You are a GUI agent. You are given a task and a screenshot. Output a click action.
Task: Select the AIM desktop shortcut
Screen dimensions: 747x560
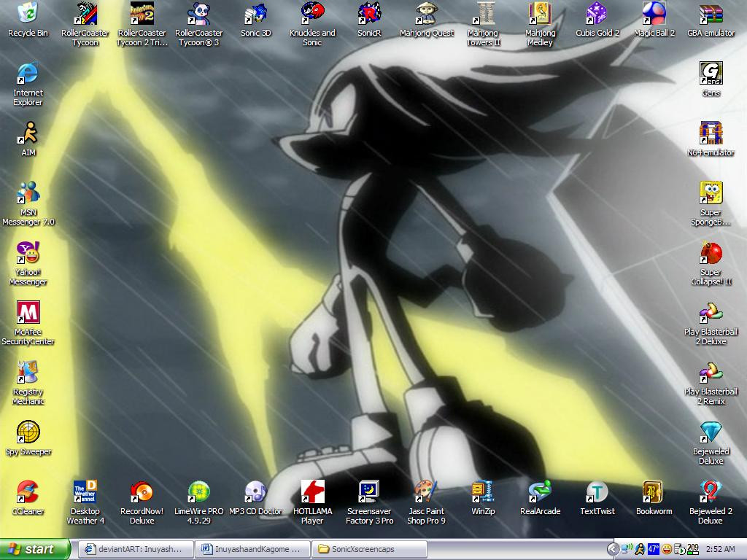point(28,133)
